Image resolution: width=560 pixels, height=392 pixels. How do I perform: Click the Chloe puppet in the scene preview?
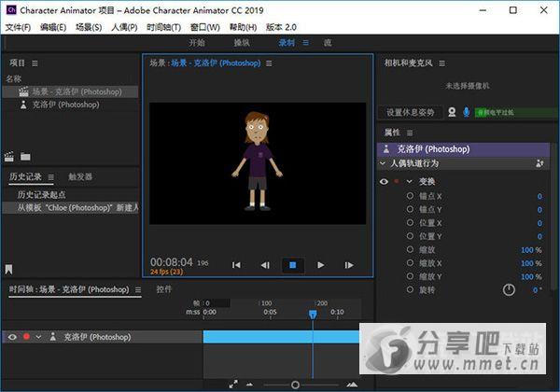[258, 161]
